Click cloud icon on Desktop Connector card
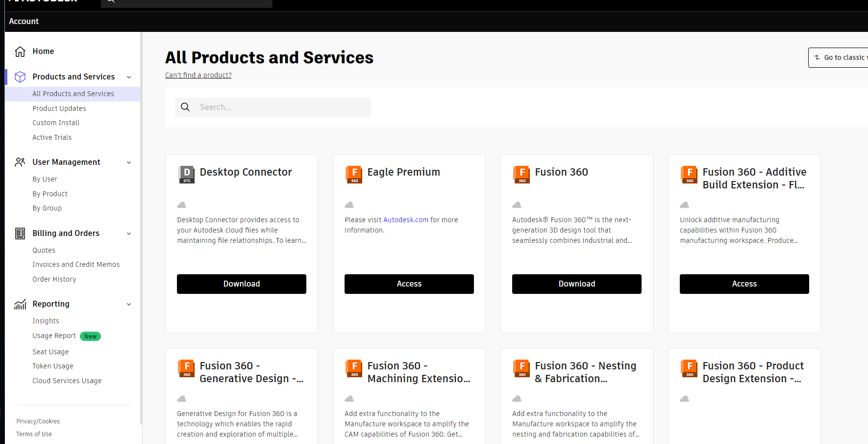Viewport: 868px width, 444px height. 181,205
